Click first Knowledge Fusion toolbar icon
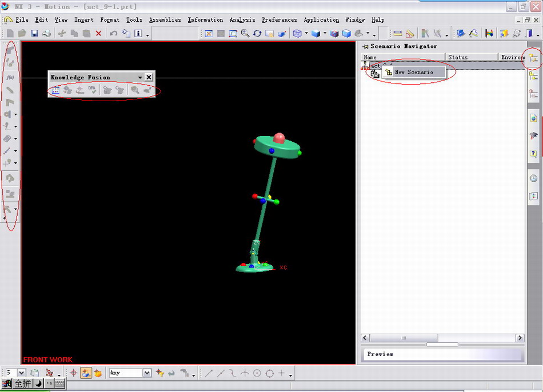This screenshot has width=543, height=392. [55, 90]
